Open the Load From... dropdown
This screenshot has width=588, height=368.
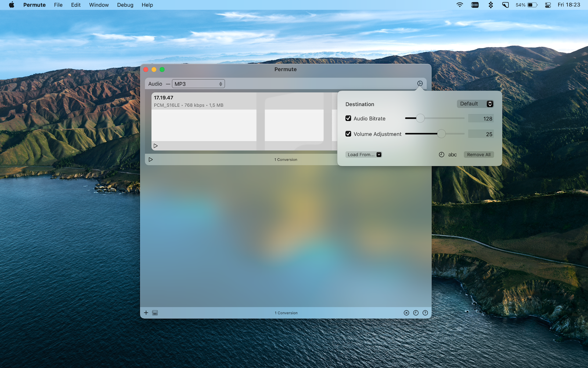364,155
